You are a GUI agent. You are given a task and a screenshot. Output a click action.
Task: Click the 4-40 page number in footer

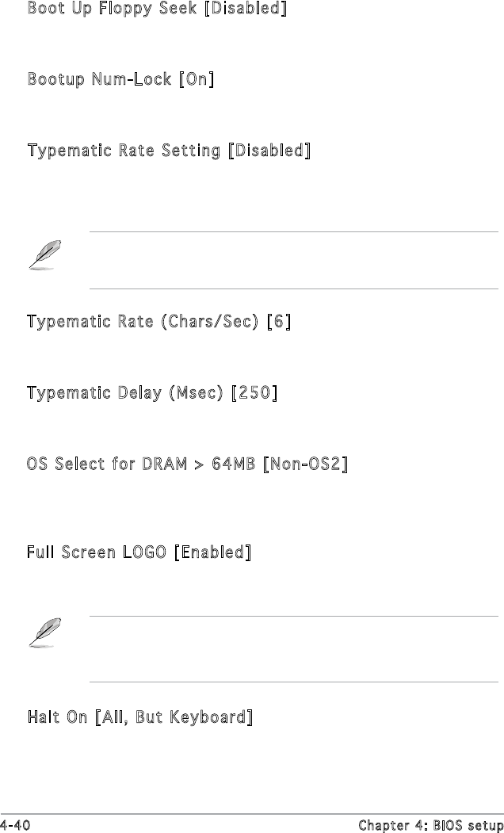coord(15,825)
